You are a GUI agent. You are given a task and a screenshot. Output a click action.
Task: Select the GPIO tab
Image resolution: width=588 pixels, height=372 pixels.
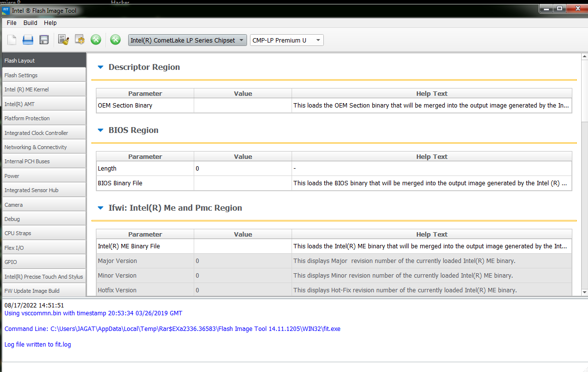click(x=44, y=262)
